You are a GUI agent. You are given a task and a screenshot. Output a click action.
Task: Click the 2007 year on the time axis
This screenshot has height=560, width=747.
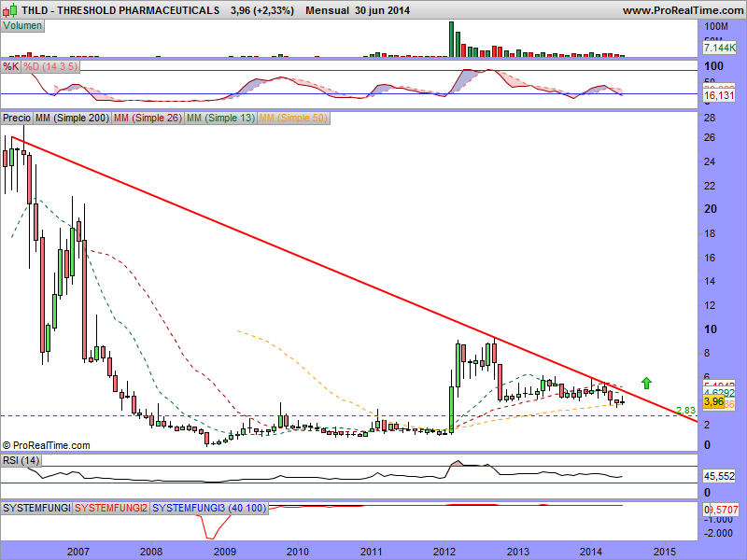pyautogui.click(x=78, y=552)
